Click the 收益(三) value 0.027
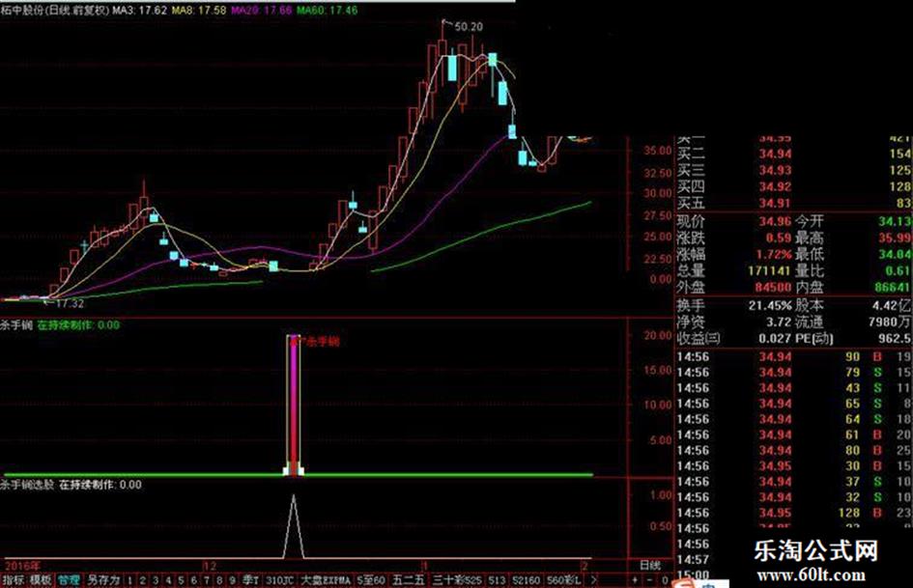The width and height of the screenshot is (913, 588). coord(775,338)
